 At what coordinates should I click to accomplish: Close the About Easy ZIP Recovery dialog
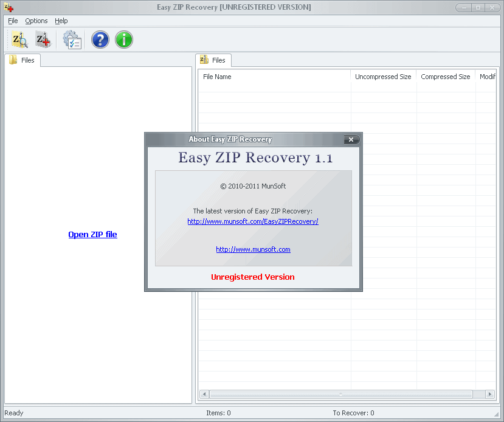click(x=351, y=139)
